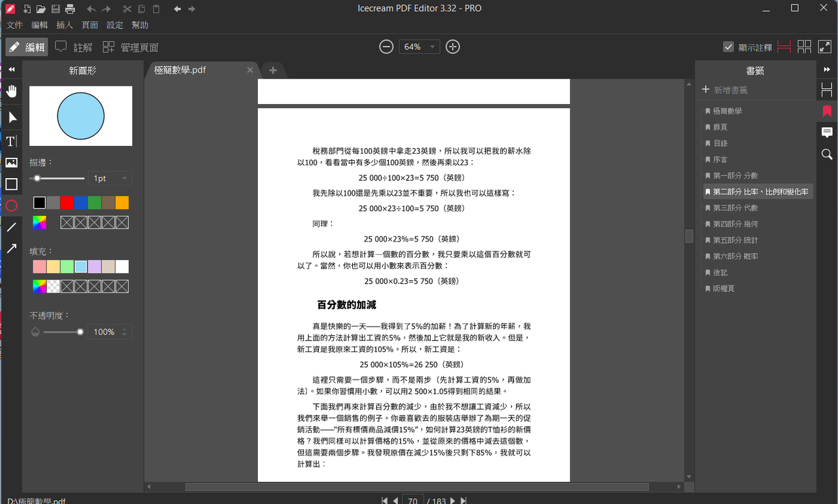Select the Image insert tool

(x=12, y=163)
